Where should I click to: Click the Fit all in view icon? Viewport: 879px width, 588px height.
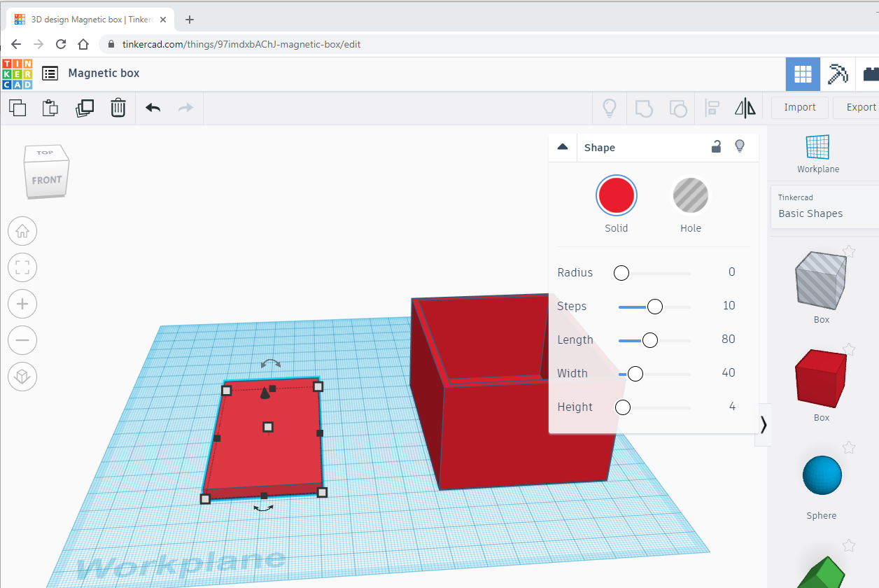pyautogui.click(x=22, y=267)
